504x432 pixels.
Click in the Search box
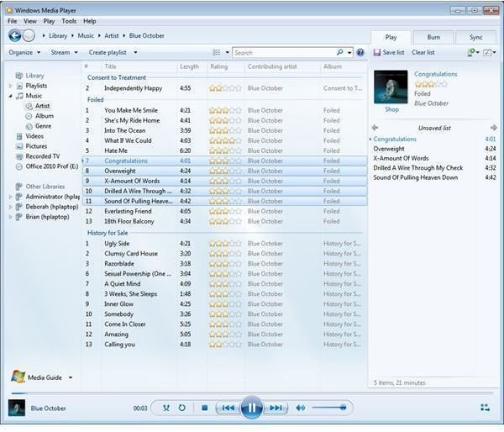coord(285,52)
